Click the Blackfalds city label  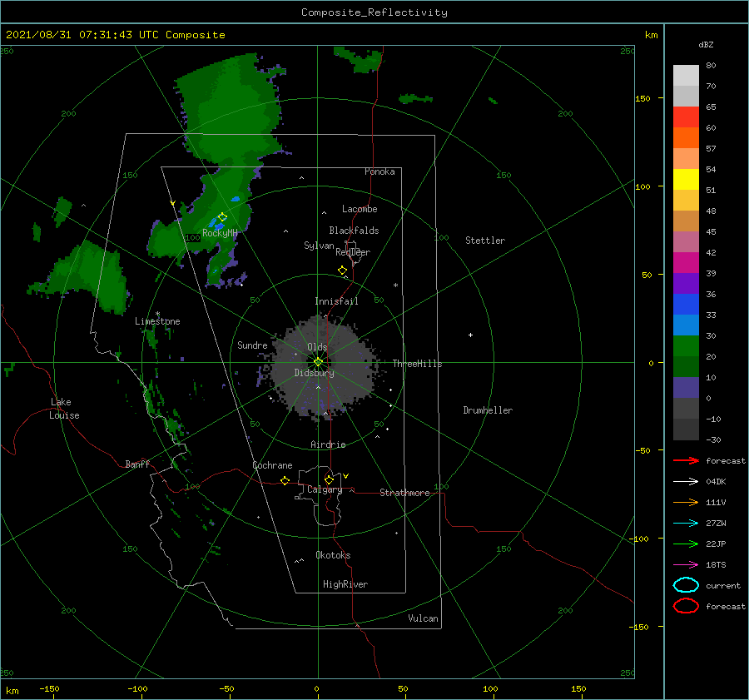[x=354, y=231]
